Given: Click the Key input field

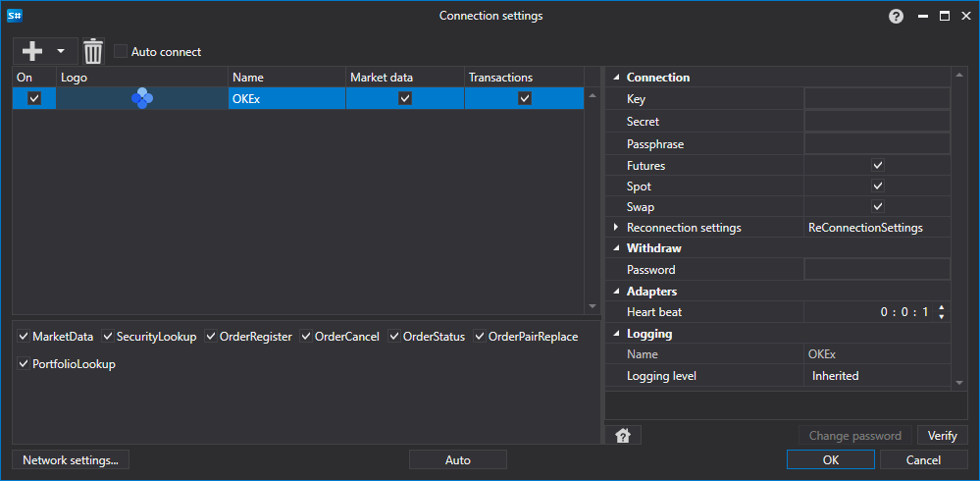Looking at the screenshot, I should coord(877,98).
